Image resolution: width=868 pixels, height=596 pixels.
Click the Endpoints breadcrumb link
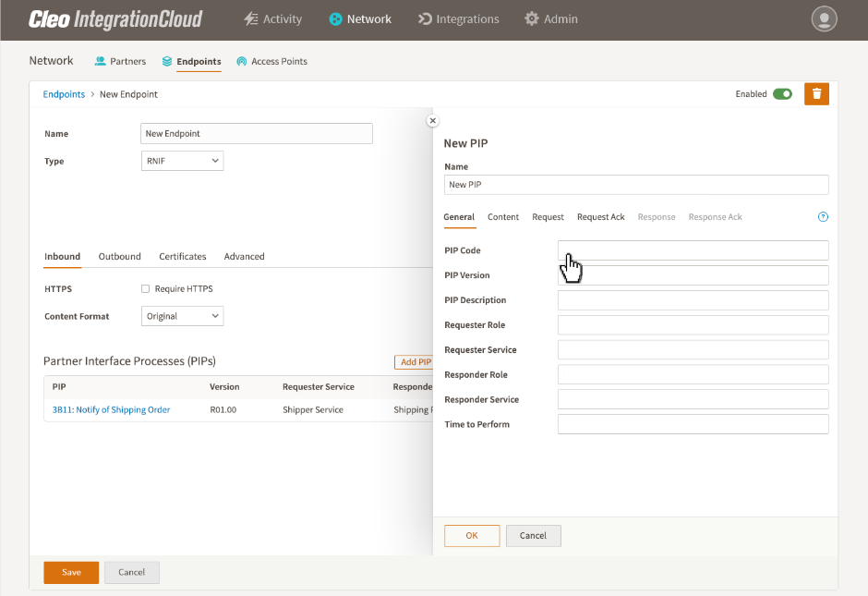coord(64,94)
